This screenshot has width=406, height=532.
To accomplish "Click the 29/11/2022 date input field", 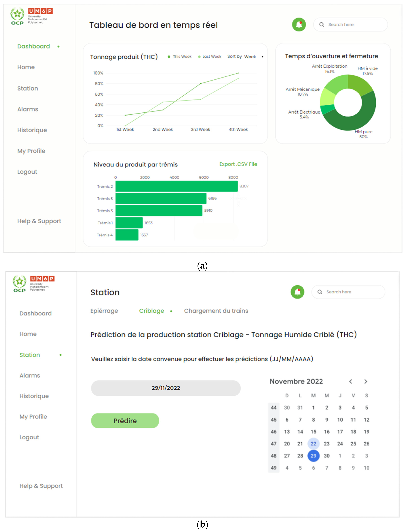I will 166,388.
